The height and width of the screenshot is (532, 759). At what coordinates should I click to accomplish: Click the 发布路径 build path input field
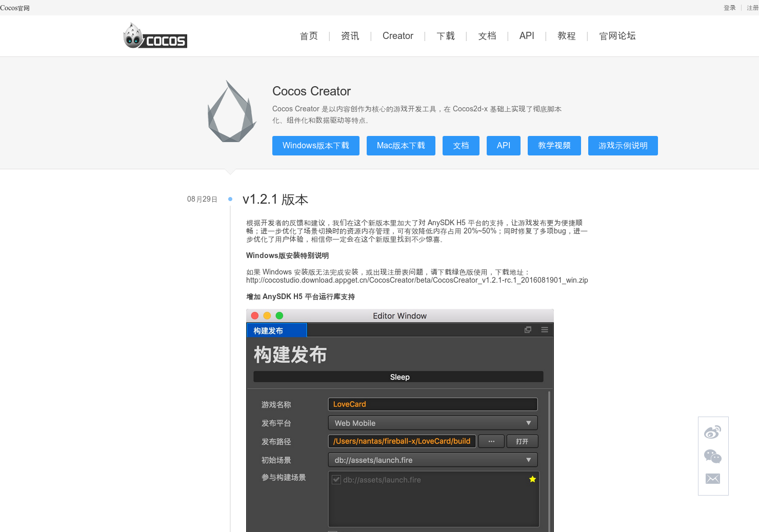(402, 441)
